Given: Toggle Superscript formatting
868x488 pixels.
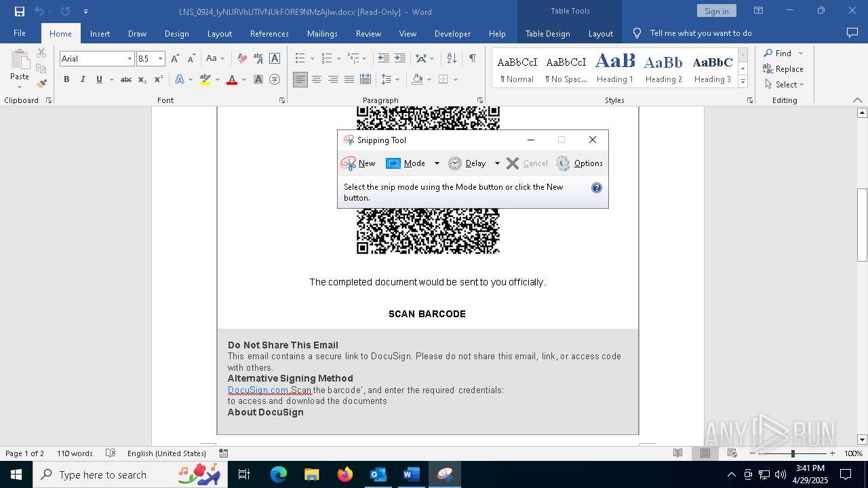Looking at the screenshot, I should [158, 79].
